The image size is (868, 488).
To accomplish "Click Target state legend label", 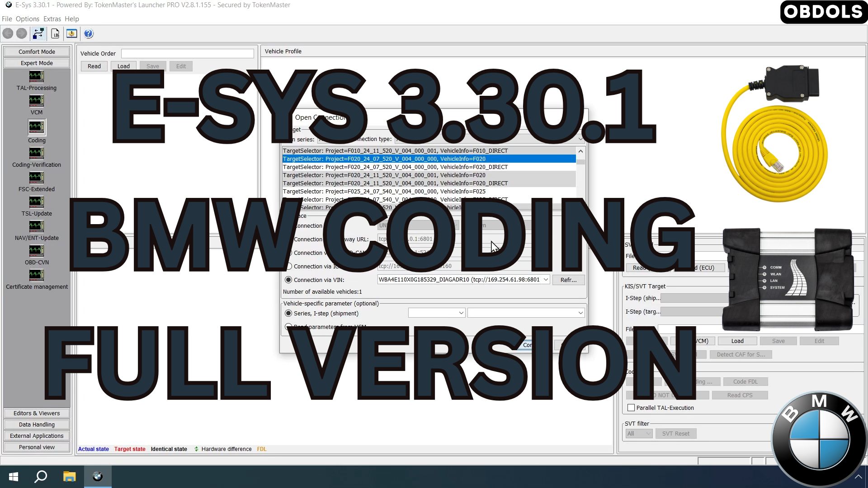I will point(130,449).
